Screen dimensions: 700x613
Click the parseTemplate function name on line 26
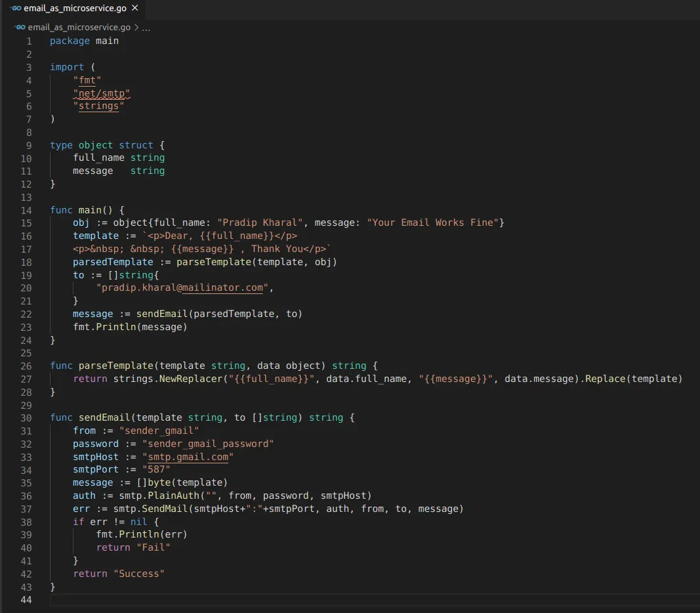coord(115,366)
